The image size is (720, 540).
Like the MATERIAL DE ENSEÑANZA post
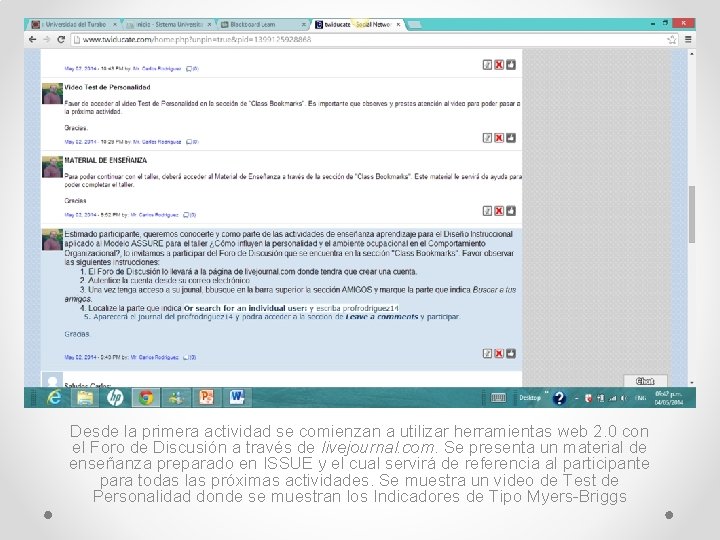coord(511,211)
